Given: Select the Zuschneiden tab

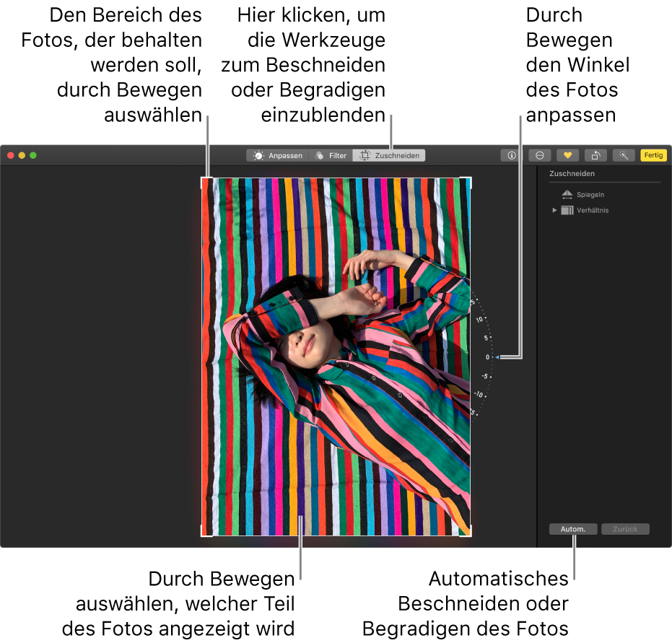Looking at the screenshot, I should [x=389, y=155].
